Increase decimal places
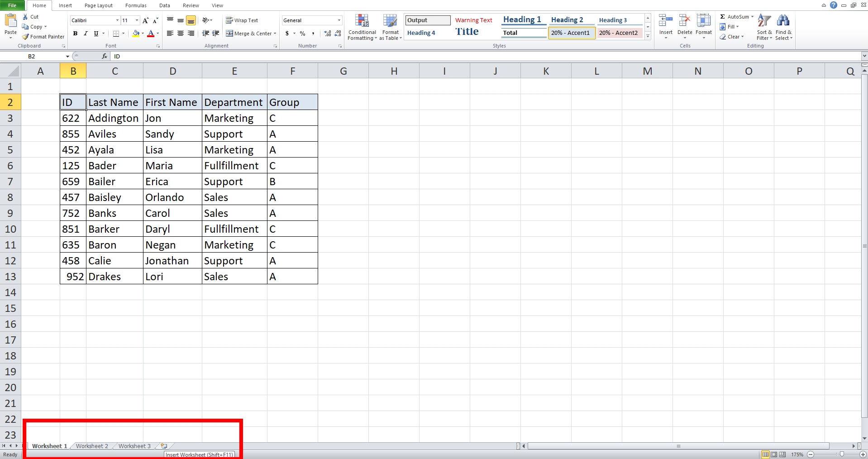868x459 pixels. 328,33
